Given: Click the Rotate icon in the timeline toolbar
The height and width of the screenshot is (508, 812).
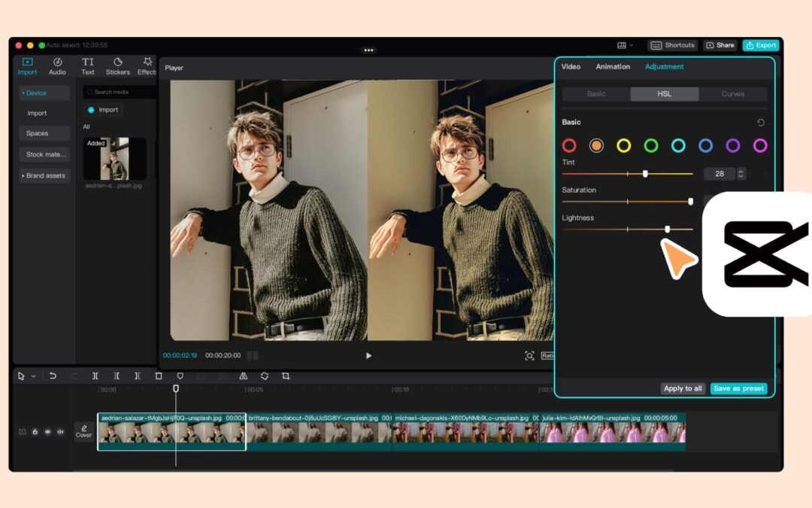Looking at the screenshot, I should [265, 376].
